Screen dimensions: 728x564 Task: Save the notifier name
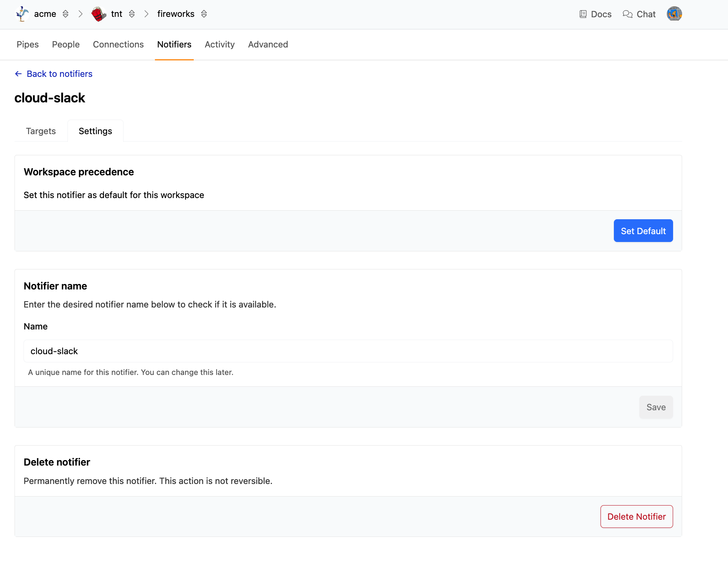(x=656, y=407)
